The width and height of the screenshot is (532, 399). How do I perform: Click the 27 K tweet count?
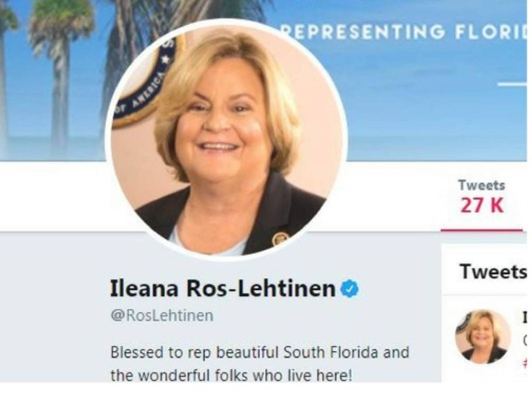(481, 206)
